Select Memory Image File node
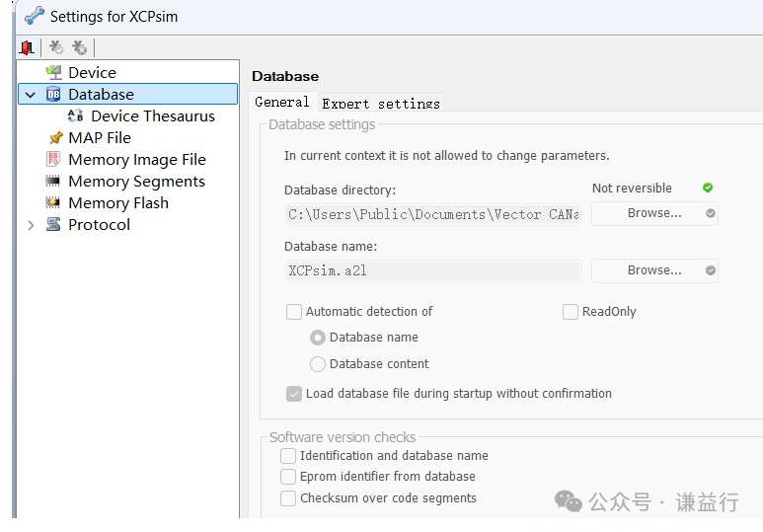This screenshot has height=532, width=763. pos(137,160)
